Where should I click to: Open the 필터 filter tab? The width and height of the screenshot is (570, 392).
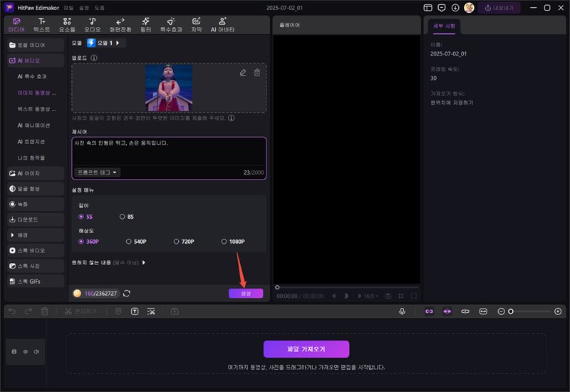(146, 25)
